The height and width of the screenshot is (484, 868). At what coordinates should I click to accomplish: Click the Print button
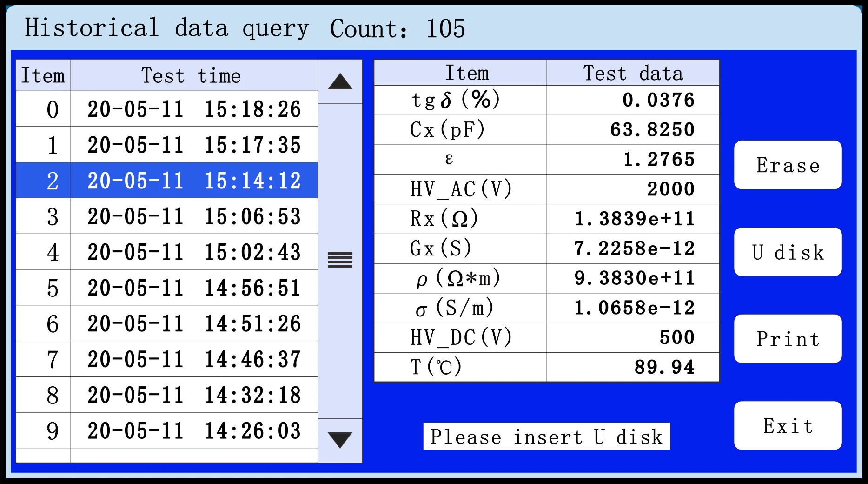[x=788, y=339]
